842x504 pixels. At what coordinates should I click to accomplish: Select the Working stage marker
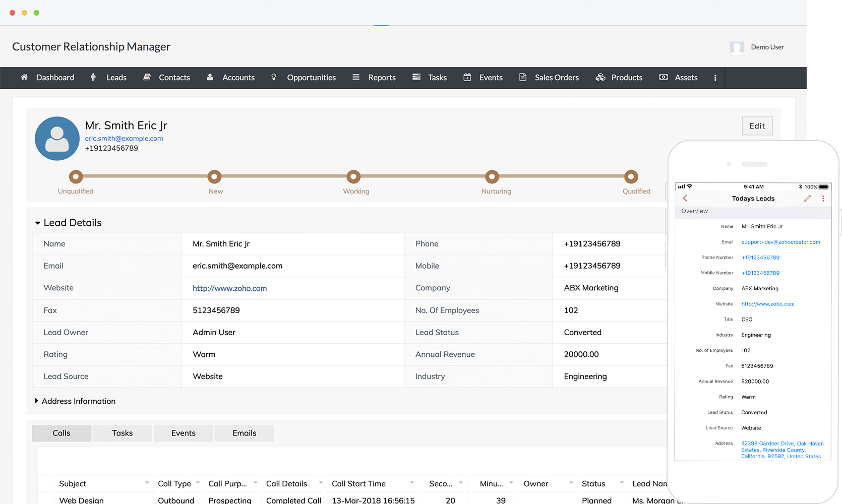[x=353, y=177]
